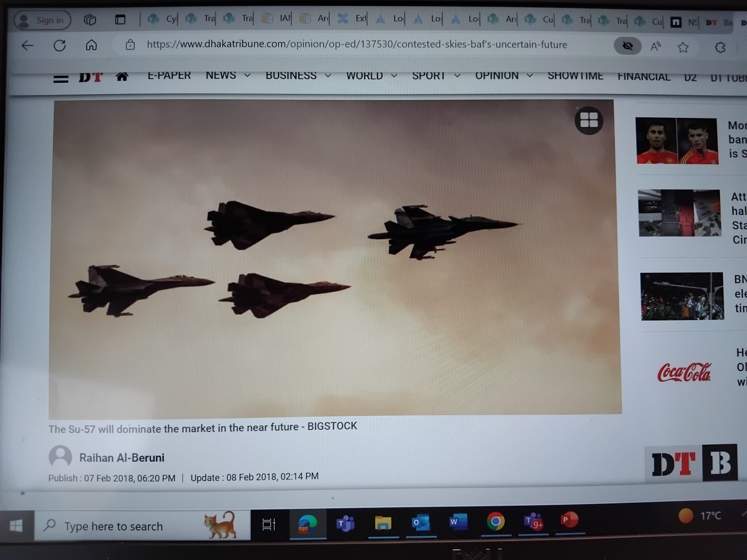Select the Update date text
Image resolution: width=747 pixels, height=560 pixels.
click(x=255, y=477)
